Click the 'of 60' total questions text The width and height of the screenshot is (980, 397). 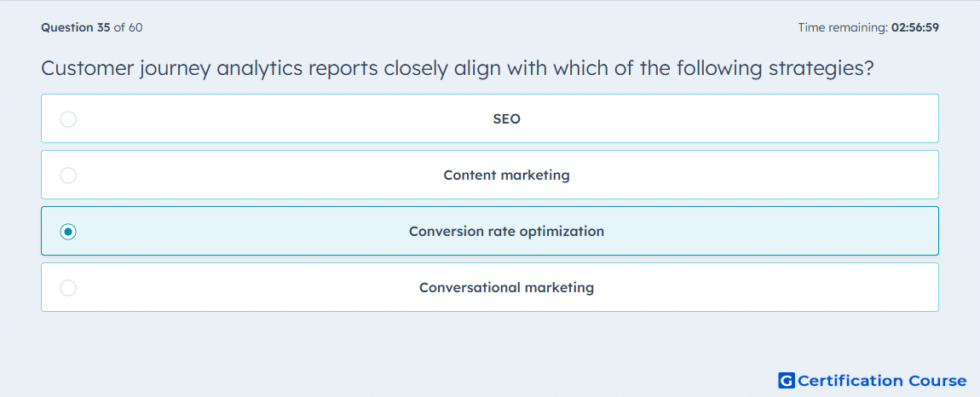click(x=128, y=27)
